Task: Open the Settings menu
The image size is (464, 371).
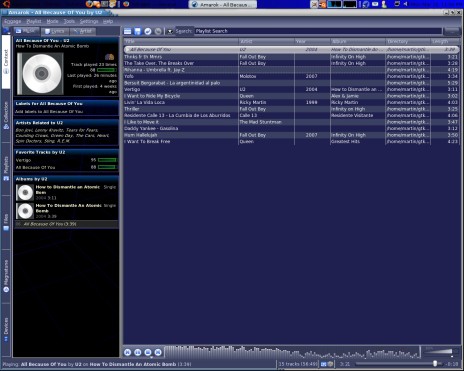Action: point(89,21)
